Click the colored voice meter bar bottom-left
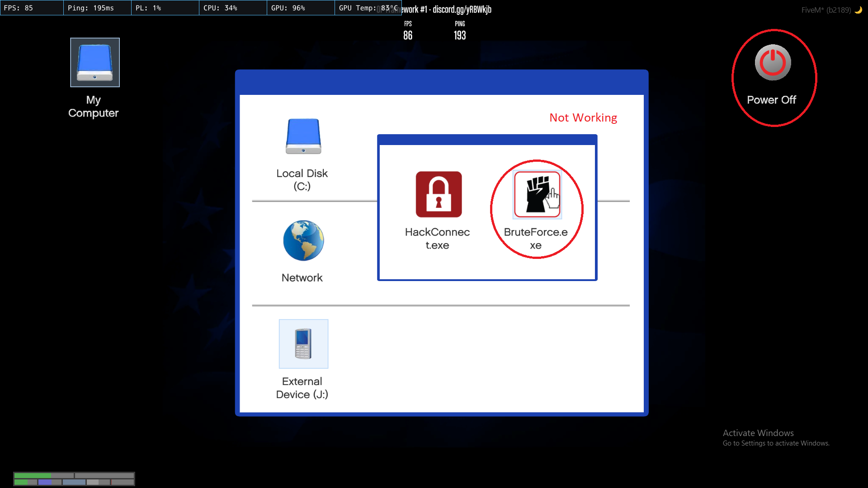The height and width of the screenshot is (488, 868). point(74,479)
